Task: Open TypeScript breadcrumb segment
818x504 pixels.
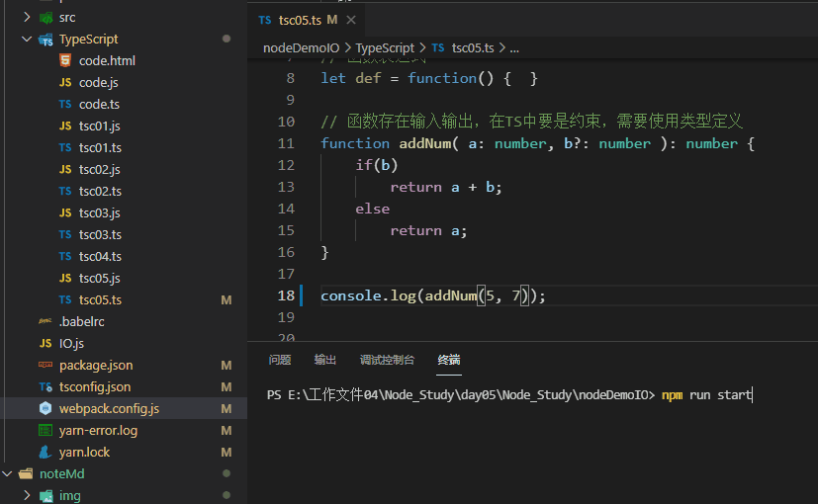Action: (x=385, y=48)
